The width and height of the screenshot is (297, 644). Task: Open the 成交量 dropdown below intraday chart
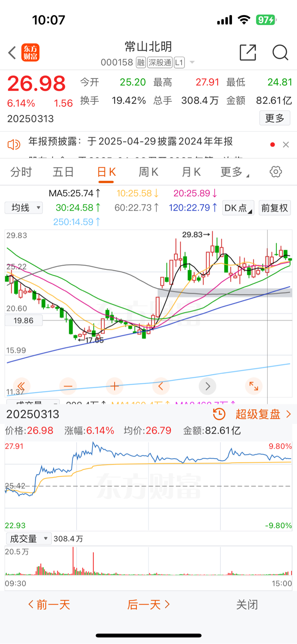[29, 539]
